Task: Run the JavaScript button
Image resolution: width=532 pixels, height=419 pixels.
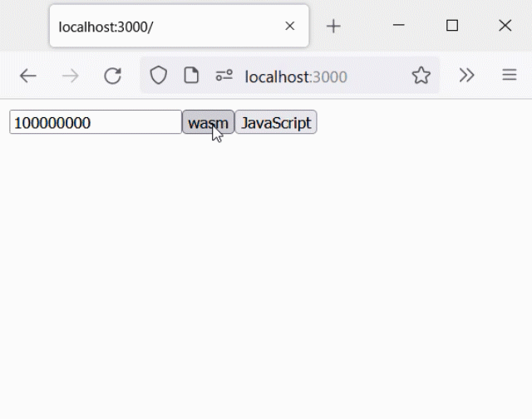Action: click(x=276, y=122)
